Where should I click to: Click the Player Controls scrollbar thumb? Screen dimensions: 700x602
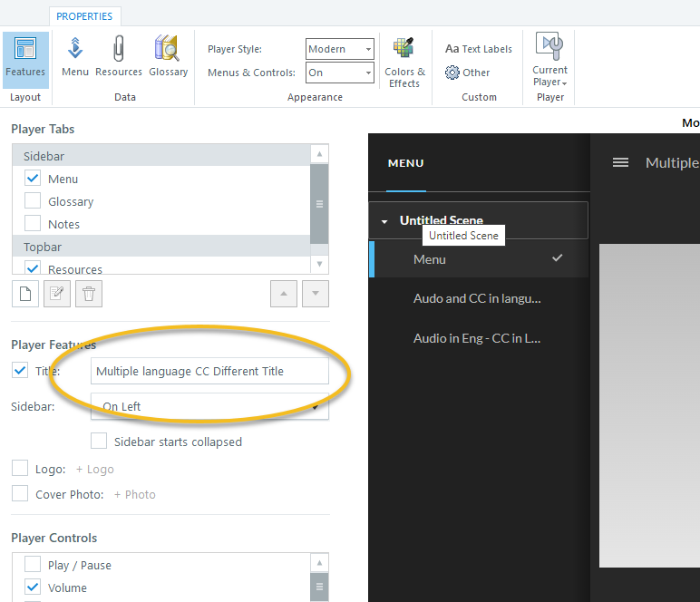tap(320, 587)
